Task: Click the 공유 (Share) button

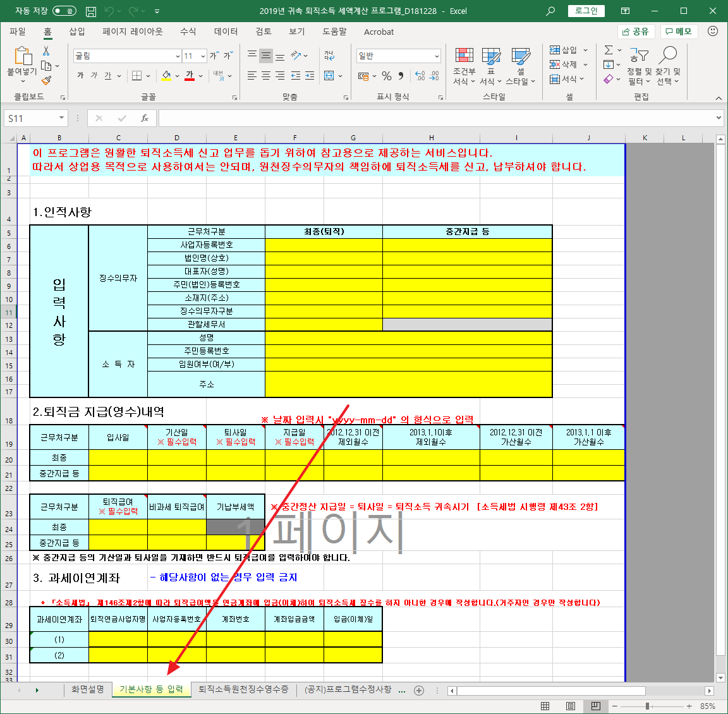Action: [x=636, y=31]
